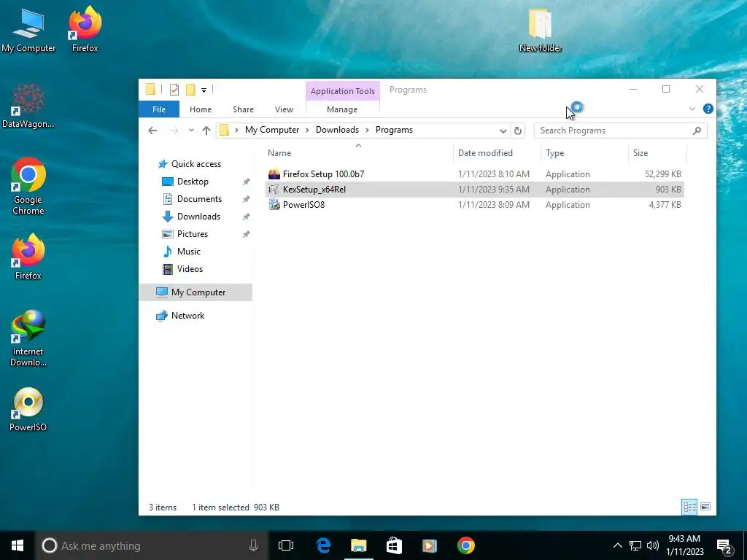
Task: Open the Windows Start menu
Action: [18, 545]
